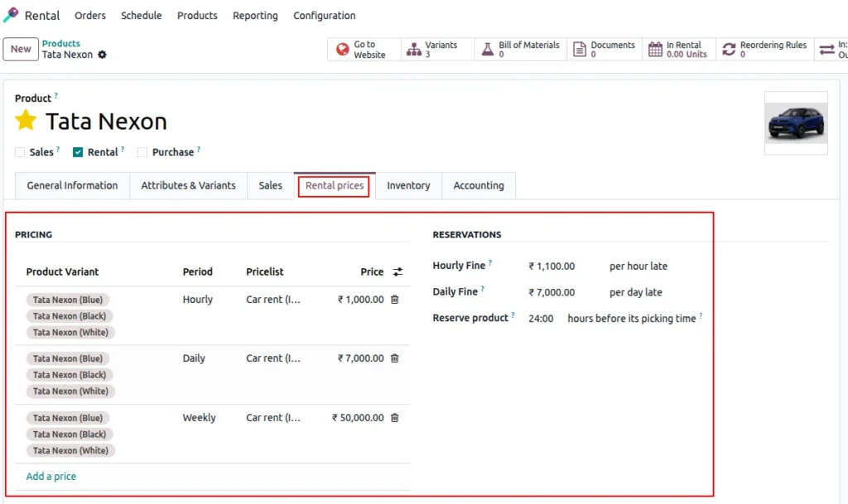Click the Pricelist column header

264,271
